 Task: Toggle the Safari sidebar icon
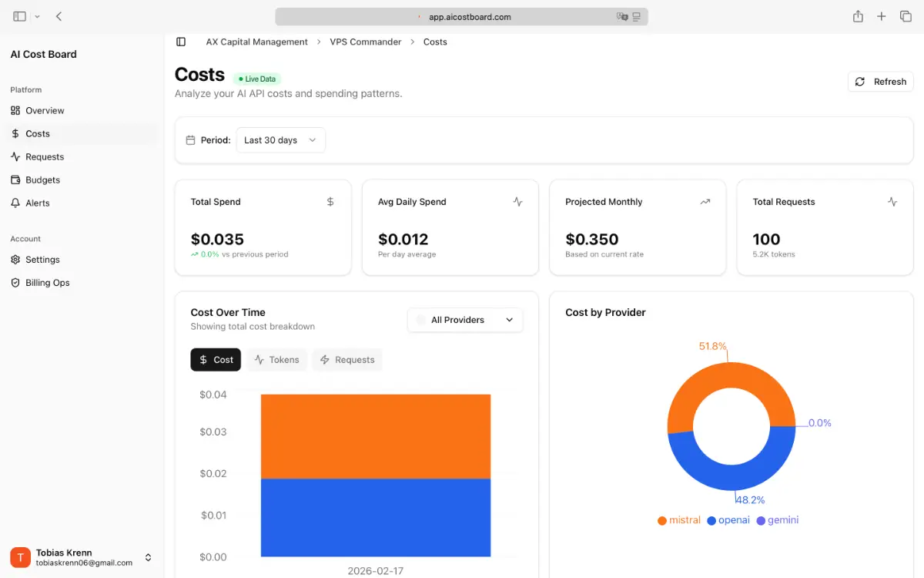19,16
